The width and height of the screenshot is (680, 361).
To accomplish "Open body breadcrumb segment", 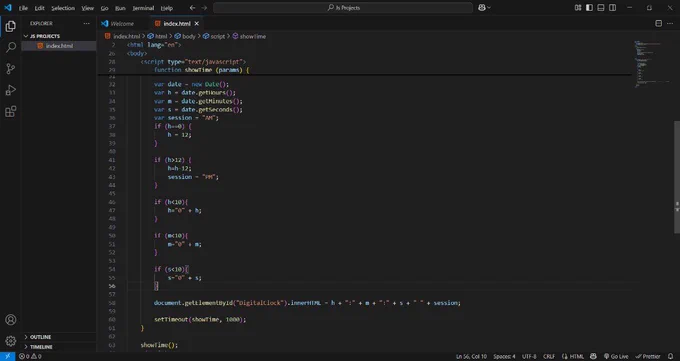I will 189,36.
